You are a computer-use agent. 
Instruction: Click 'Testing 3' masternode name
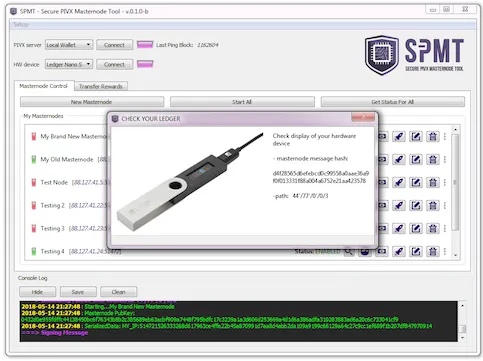pos(52,228)
